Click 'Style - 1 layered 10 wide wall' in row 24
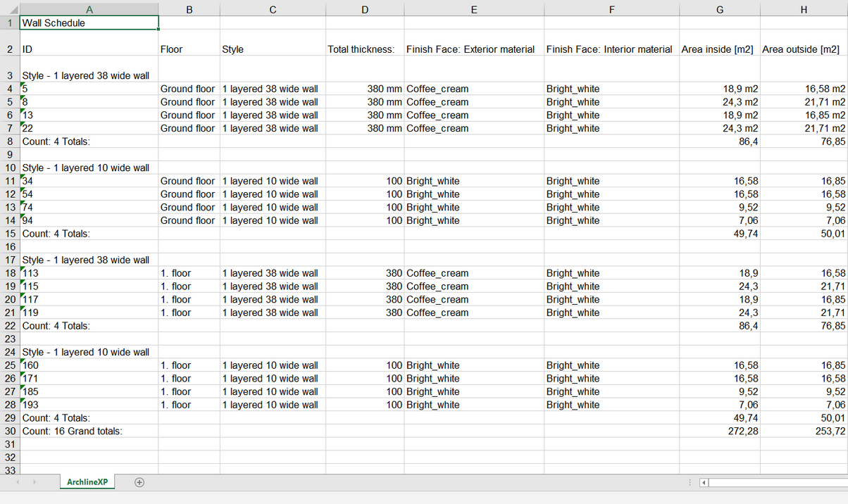 85,352
